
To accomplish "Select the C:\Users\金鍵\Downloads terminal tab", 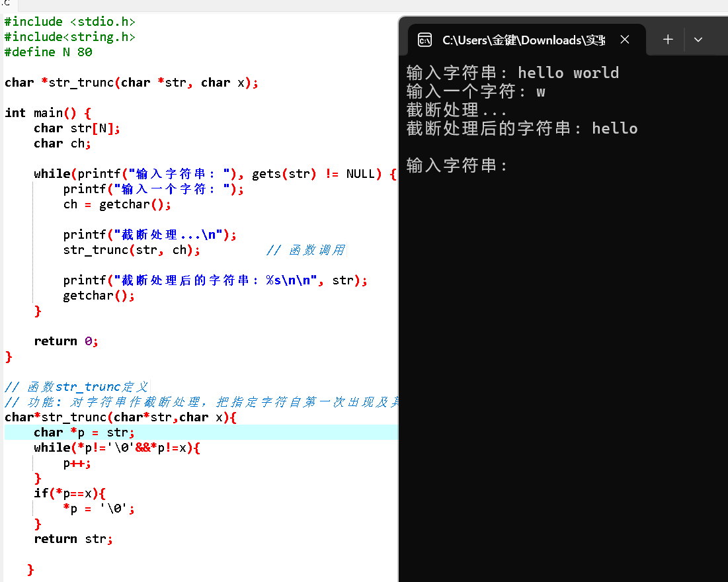I will pyautogui.click(x=522, y=40).
